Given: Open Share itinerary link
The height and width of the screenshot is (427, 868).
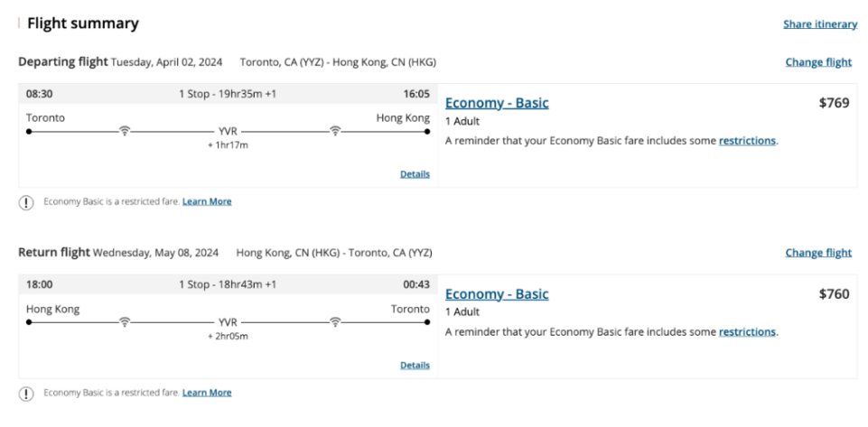Looking at the screenshot, I should coord(820,24).
